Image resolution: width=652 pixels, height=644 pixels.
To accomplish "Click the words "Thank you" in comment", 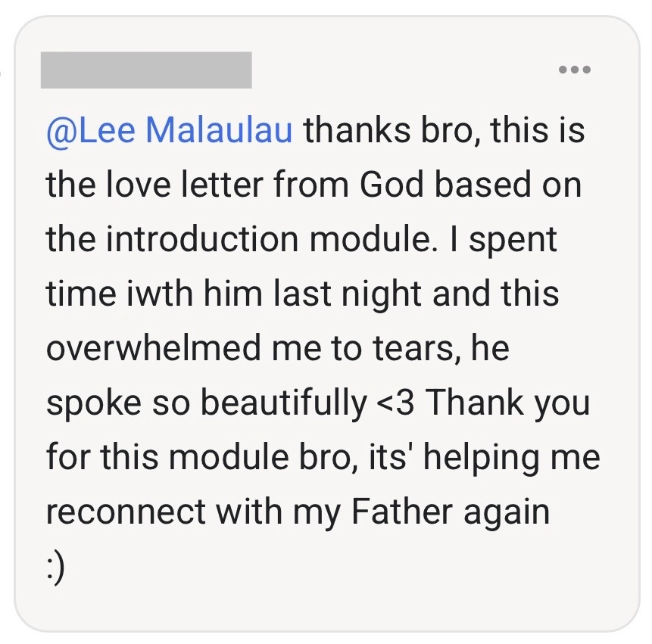I will pos(506,403).
